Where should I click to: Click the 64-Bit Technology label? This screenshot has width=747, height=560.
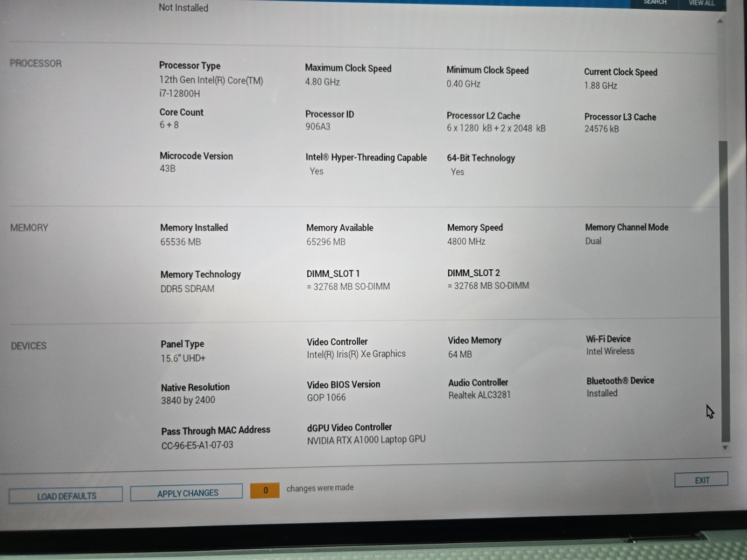click(x=481, y=158)
